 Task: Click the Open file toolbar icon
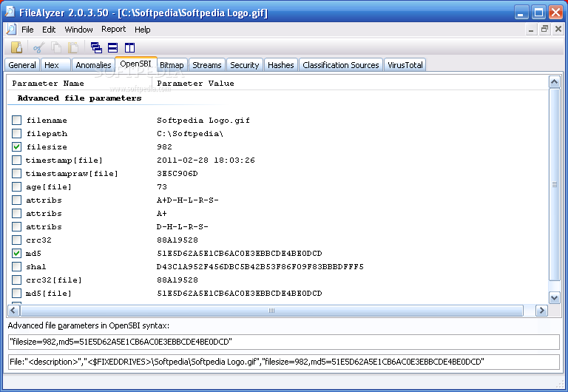tap(17, 47)
